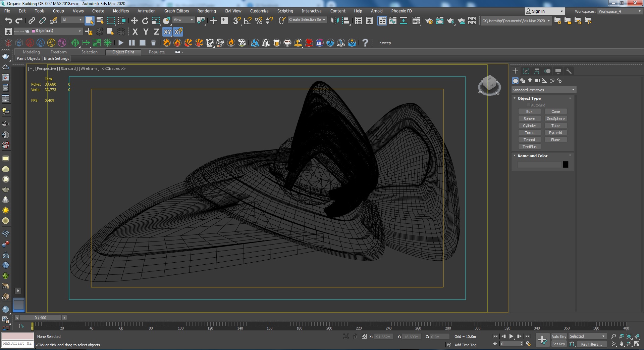The height and width of the screenshot is (350, 644).
Task: Click the black object color swatch
Action: (566, 165)
